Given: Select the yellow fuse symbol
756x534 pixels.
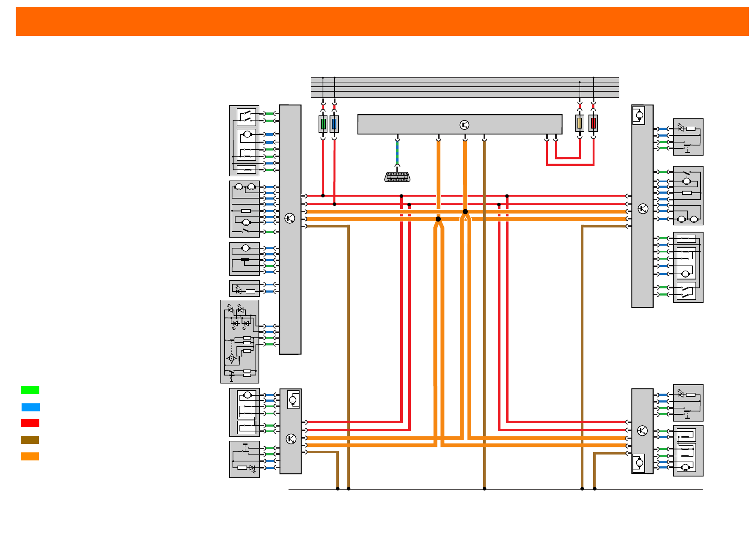Looking at the screenshot, I should [x=580, y=123].
